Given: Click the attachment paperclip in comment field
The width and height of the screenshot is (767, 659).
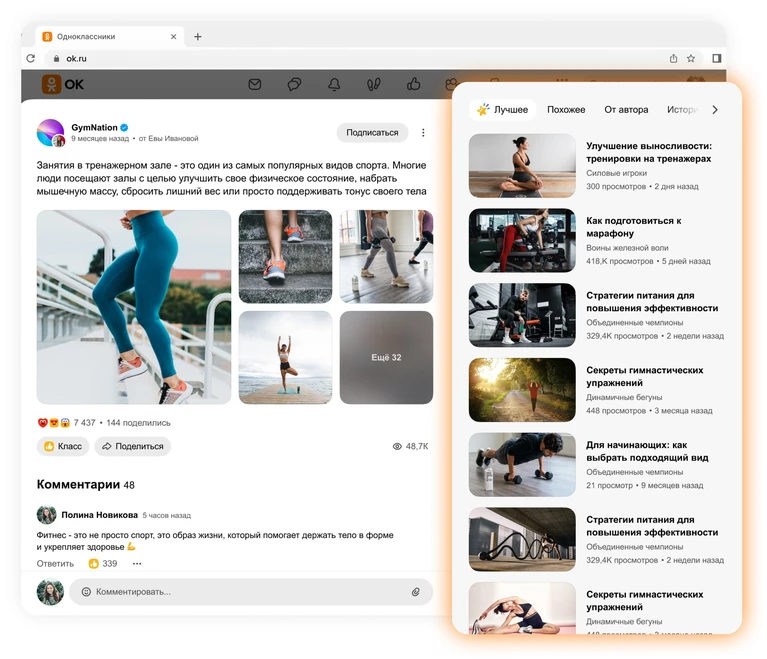Looking at the screenshot, I should tap(415, 591).
